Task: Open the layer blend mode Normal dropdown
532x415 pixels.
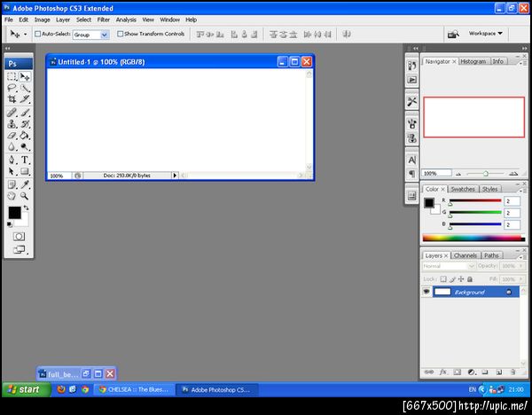Action: pos(448,266)
